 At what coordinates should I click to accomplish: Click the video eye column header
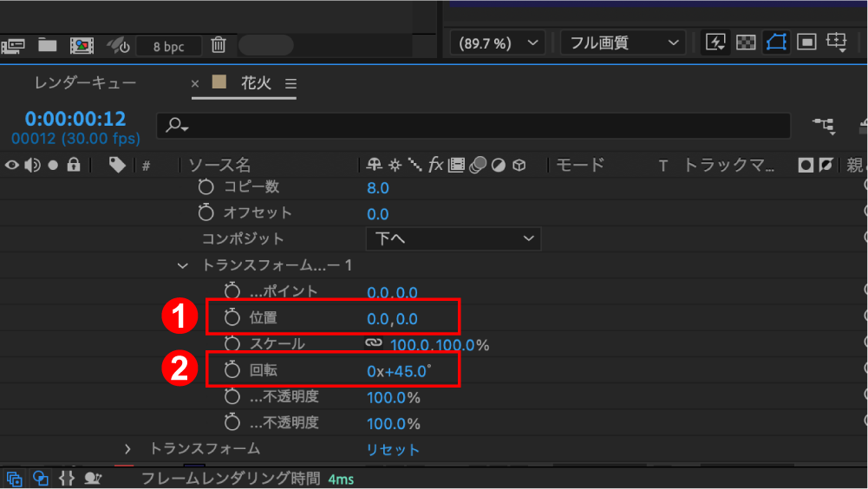click(11, 165)
